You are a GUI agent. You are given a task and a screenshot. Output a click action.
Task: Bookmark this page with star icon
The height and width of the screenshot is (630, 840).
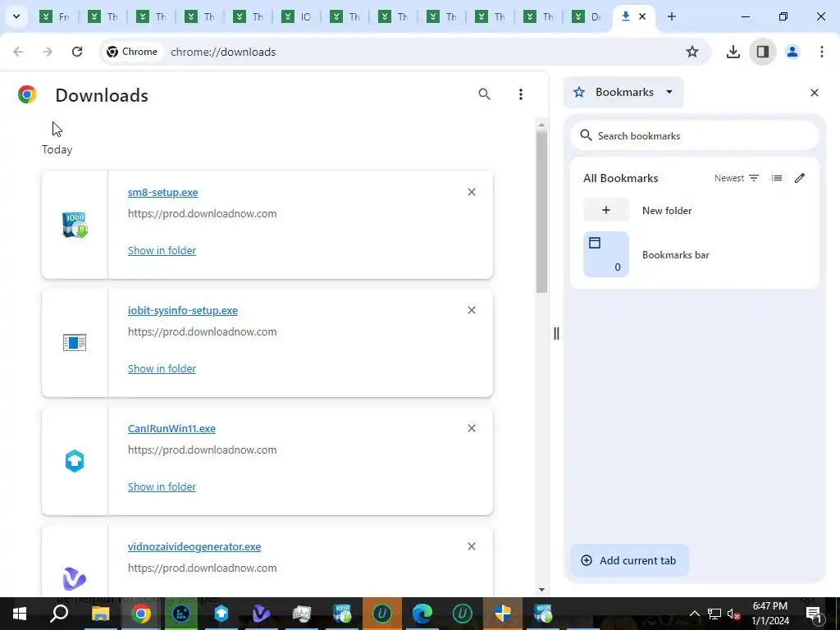[692, 52]
